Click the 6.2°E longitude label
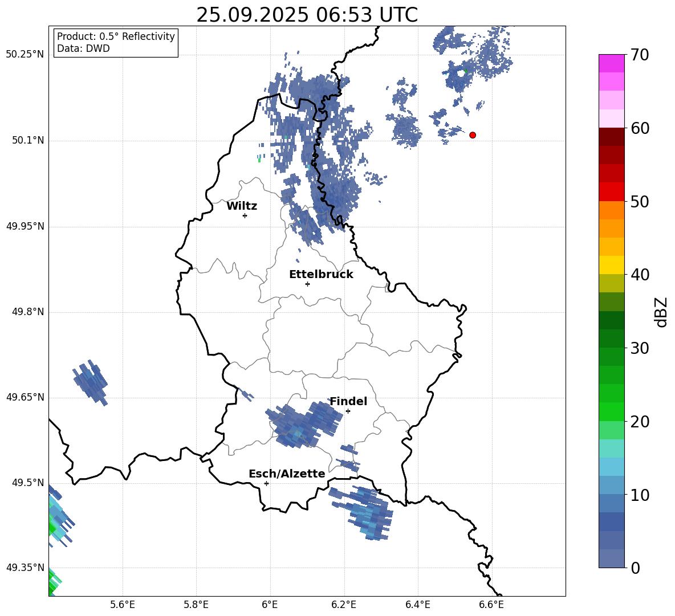 (x=344, y=605)
